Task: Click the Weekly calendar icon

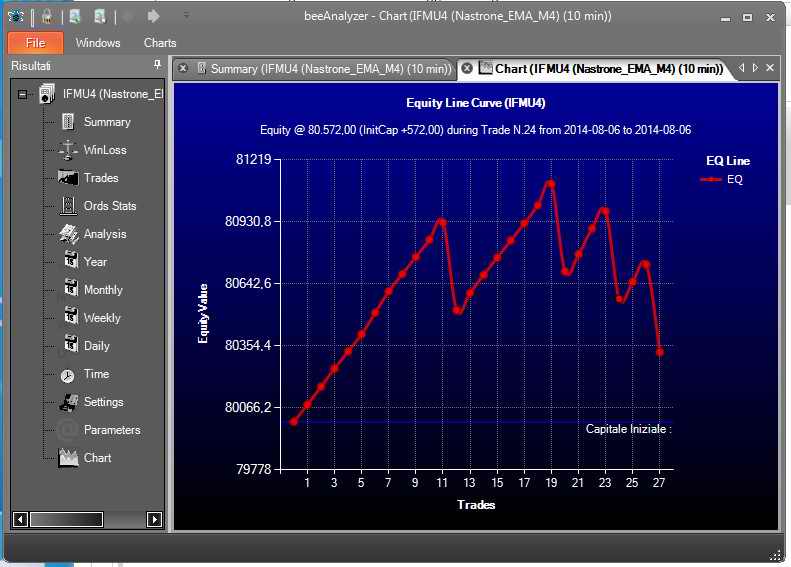Action: tap(71, 316)
